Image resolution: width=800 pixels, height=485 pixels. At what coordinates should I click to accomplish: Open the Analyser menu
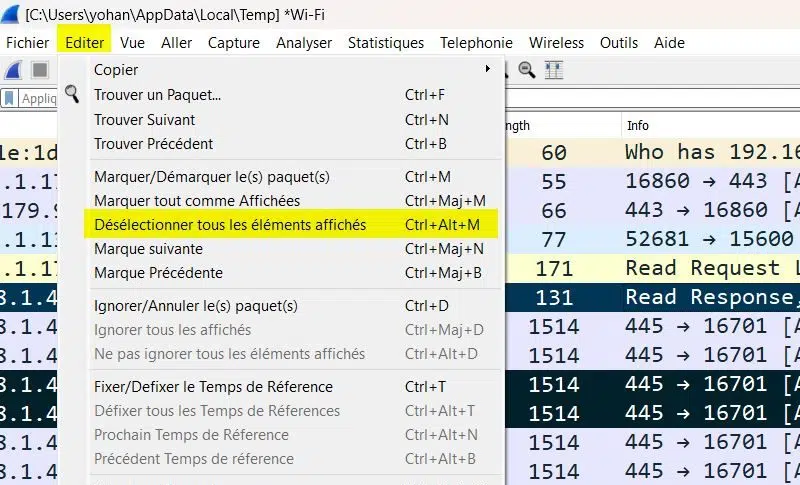(x=304, y=43)
